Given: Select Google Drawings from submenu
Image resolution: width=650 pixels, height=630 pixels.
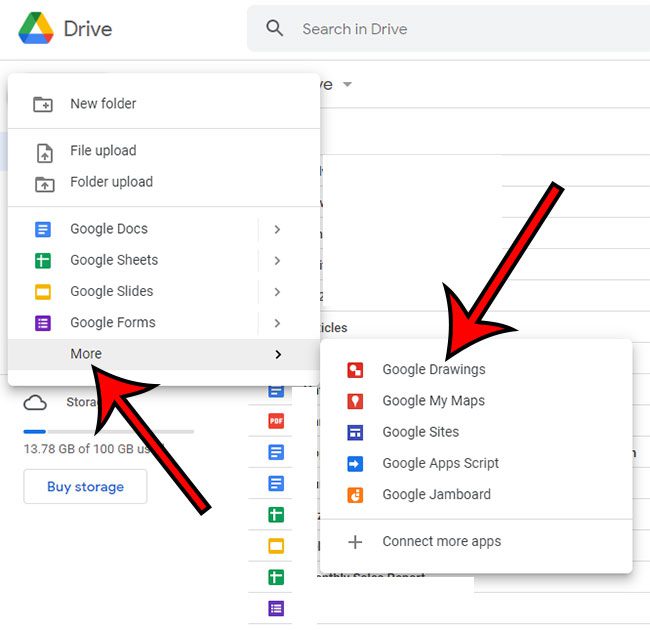Looking at the screenshot, I should pyautogui.click(x=476, y=369).
